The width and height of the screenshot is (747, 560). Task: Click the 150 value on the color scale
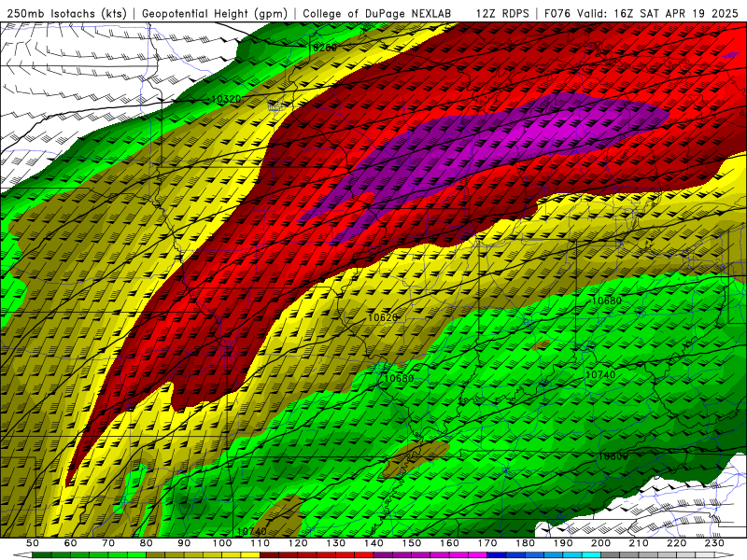[411, 543]
